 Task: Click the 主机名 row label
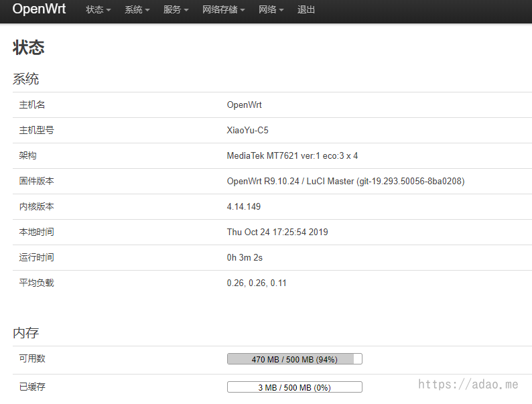pyautogui.click(x=32, y=105)
